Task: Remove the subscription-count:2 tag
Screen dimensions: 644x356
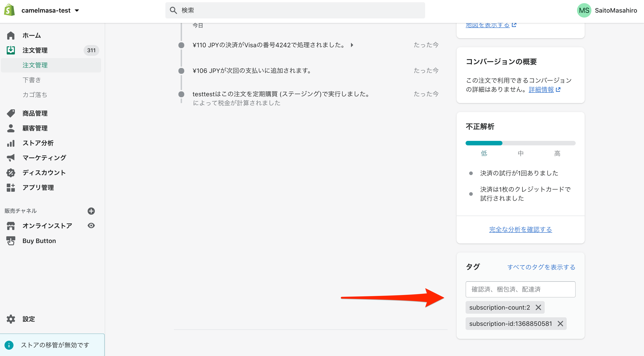Action: tap(538, 307)
